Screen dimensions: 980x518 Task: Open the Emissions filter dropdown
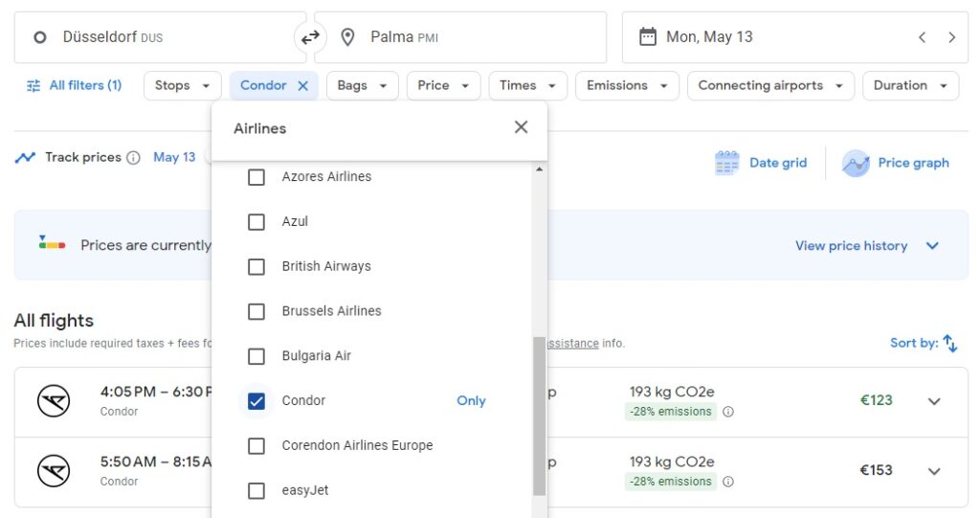coord(626,85)
